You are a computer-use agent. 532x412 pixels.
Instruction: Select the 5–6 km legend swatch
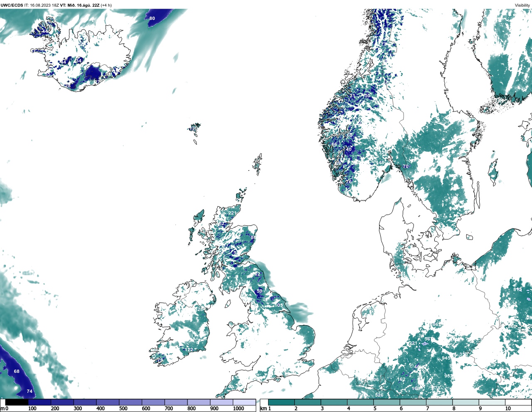coord(387,402)
